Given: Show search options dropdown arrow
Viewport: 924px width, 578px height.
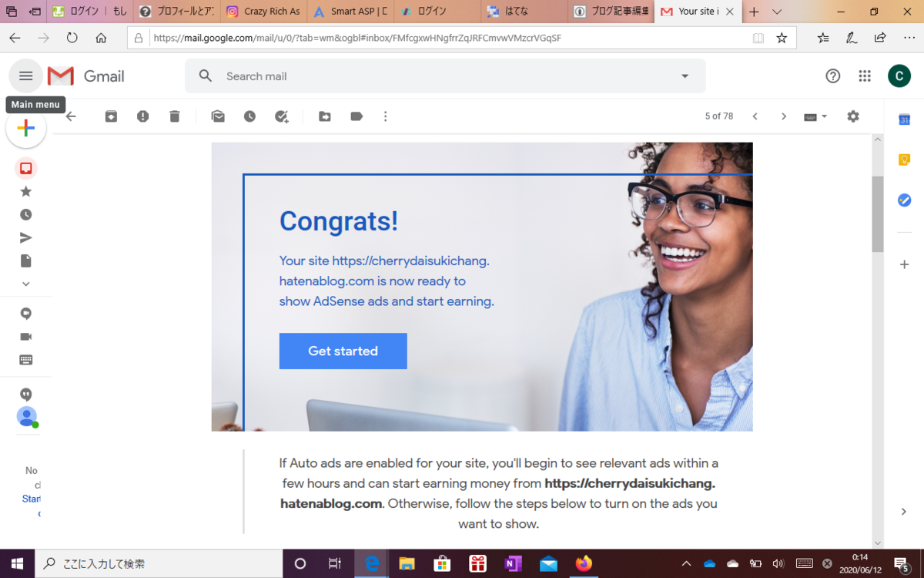Looking at the screenshot, I should [x=685, y=76].
